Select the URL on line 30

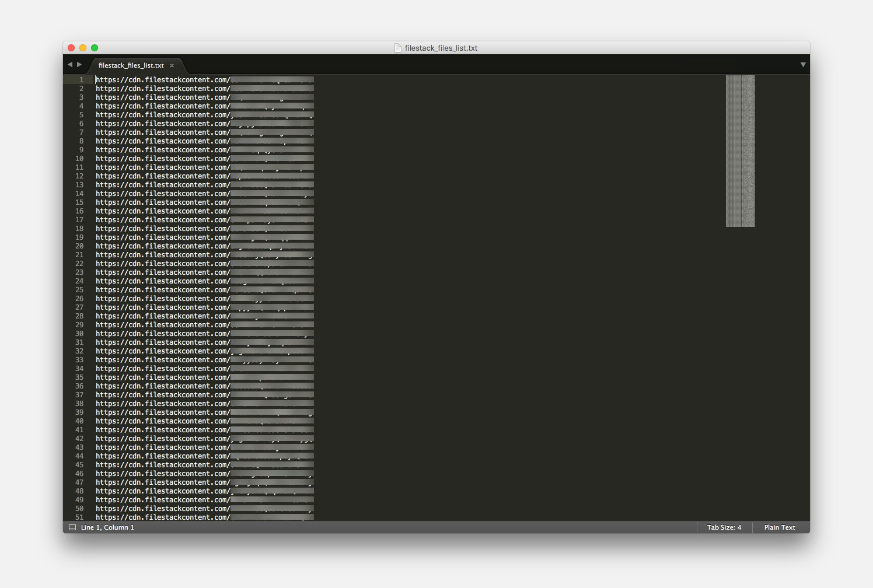point(204,333)
